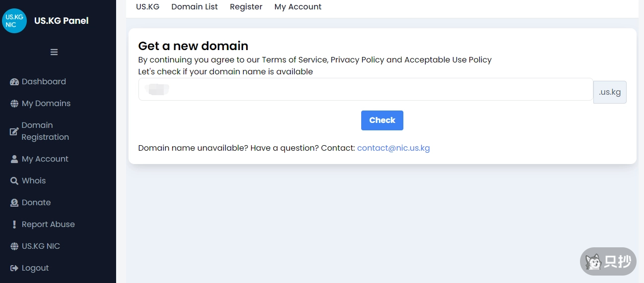Open My Account in top navigation

point(298,7)
